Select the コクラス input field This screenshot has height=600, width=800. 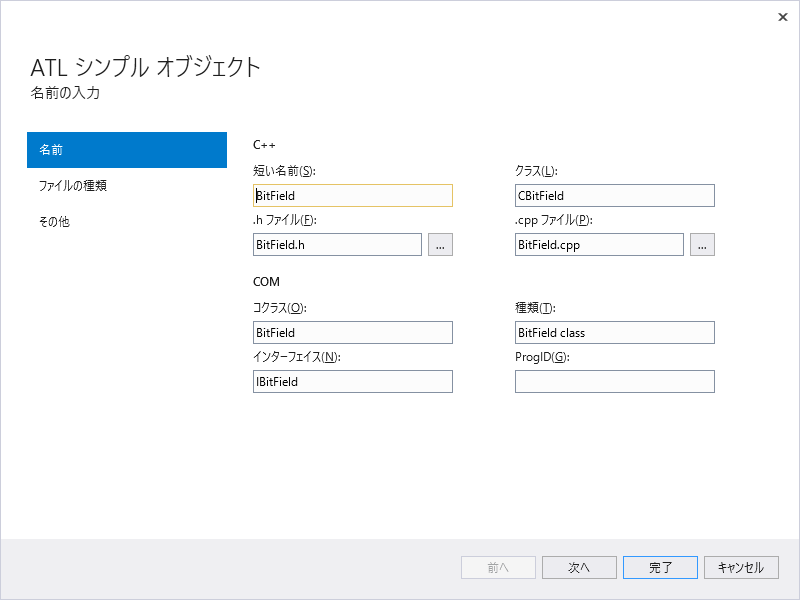353,332
